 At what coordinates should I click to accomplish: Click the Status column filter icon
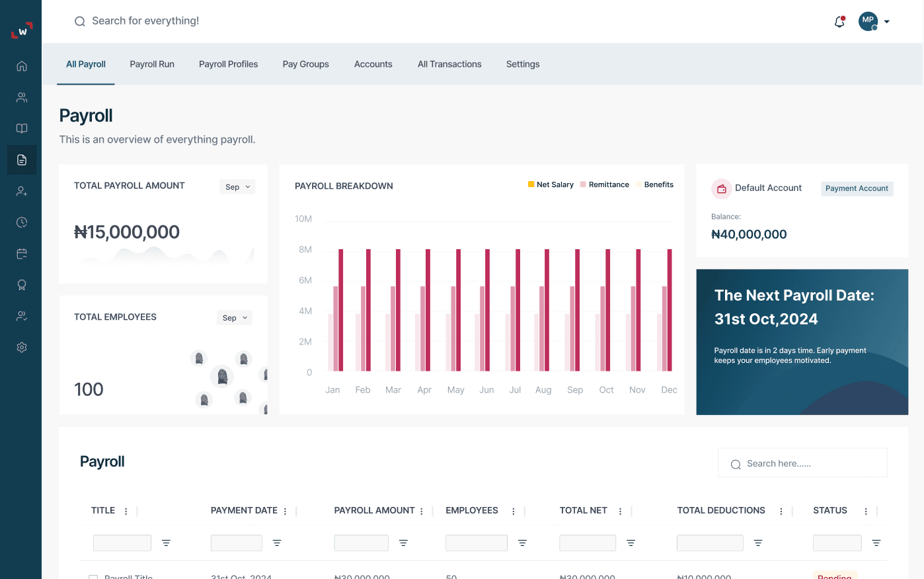pyautogui.click(x=876, y=543)
